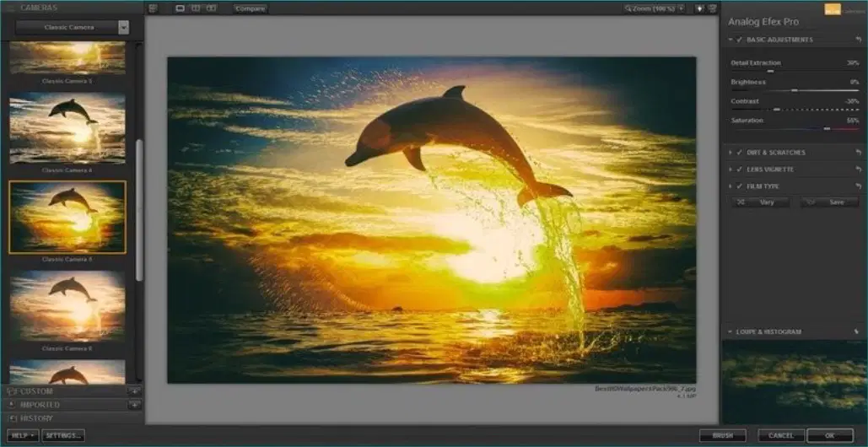Viewport: 868px width, 447px height.
Task: Select the split preview view icon
Action: [x=196, y=8]
